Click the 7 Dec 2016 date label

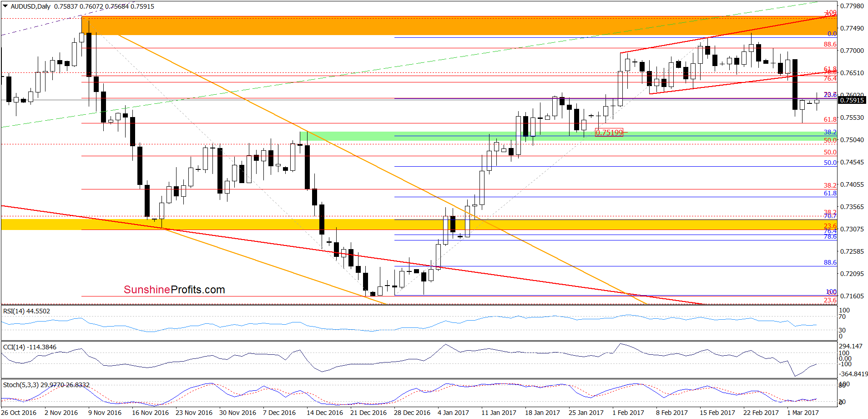[279, 413]
